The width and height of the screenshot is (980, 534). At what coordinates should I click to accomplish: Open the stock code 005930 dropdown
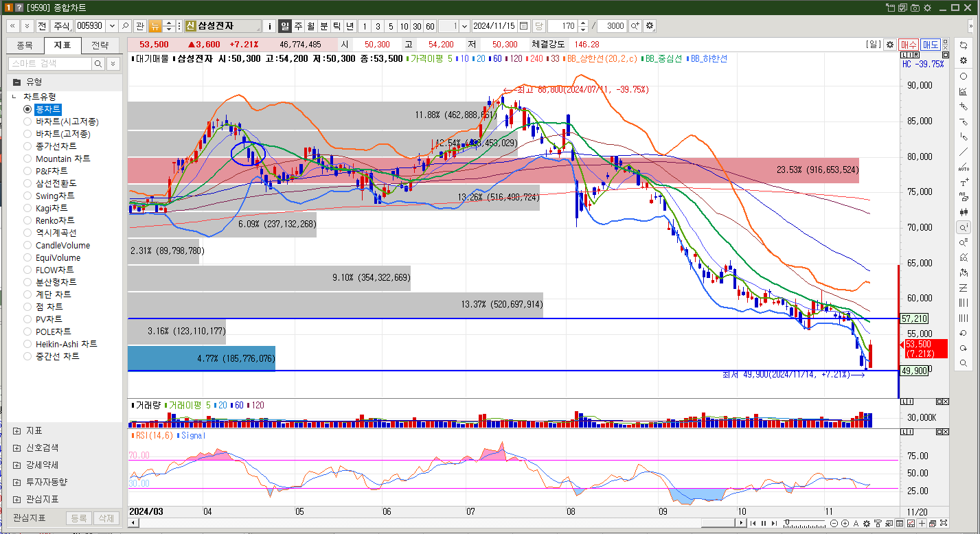(x=112, y=26)
